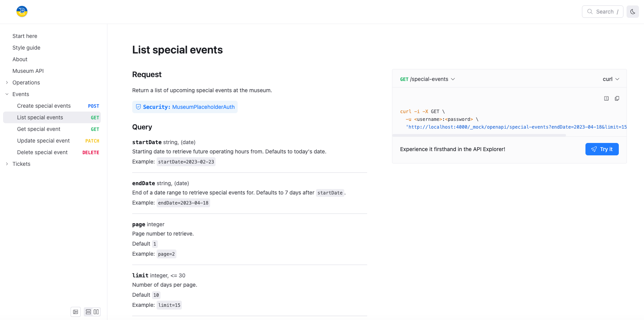Switch to stacked rows layout view

[x=88, y=312]
